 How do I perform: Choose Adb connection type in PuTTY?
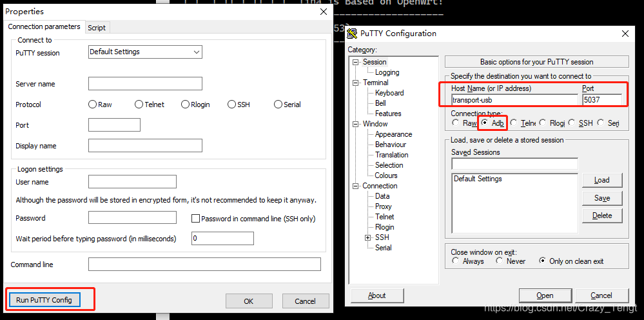pyautogui.click(x=485, y=123)
